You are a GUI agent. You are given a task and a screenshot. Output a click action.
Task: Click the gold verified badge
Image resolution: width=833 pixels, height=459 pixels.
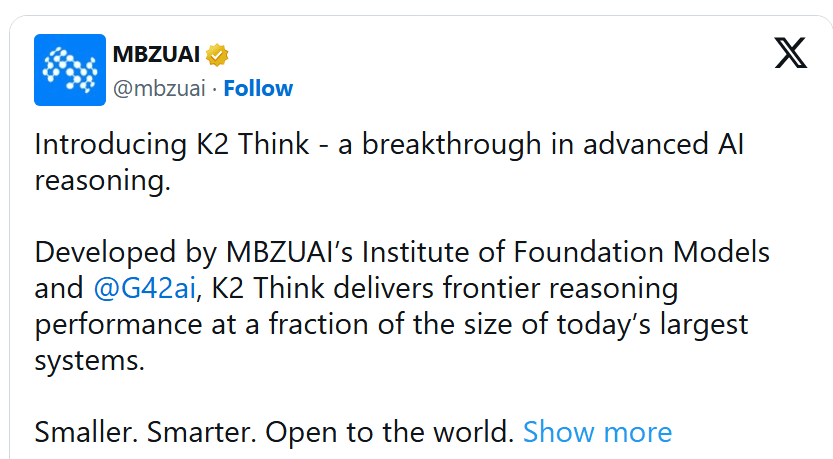pos(217,55)
